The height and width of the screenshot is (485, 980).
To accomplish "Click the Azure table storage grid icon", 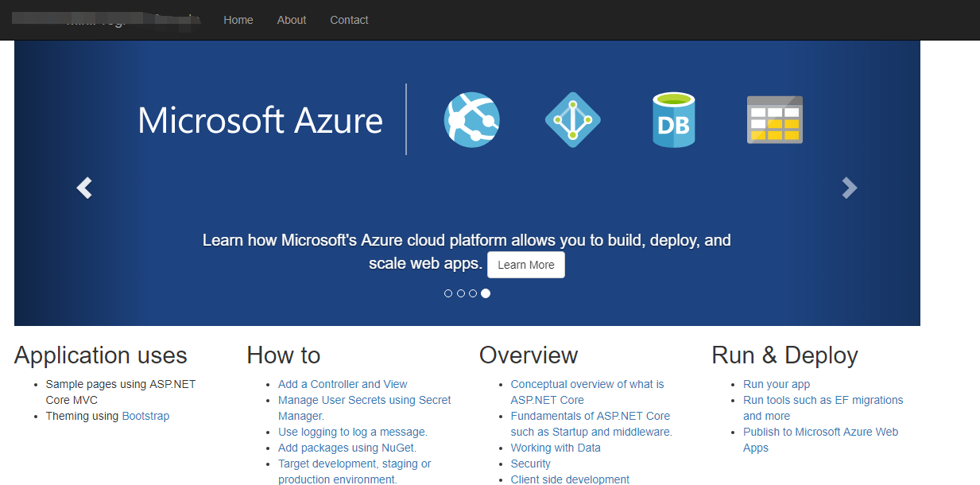I will click(x=774, y=120).
